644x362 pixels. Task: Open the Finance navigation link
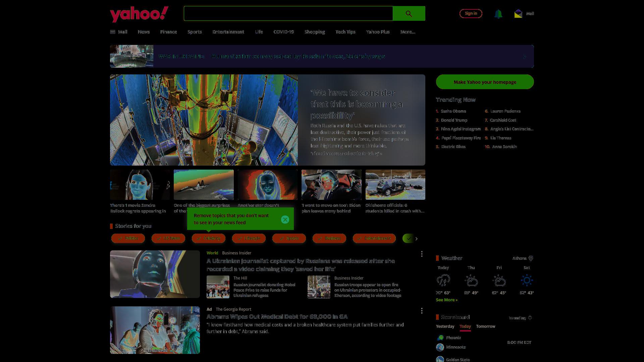(x=168, y=32)
